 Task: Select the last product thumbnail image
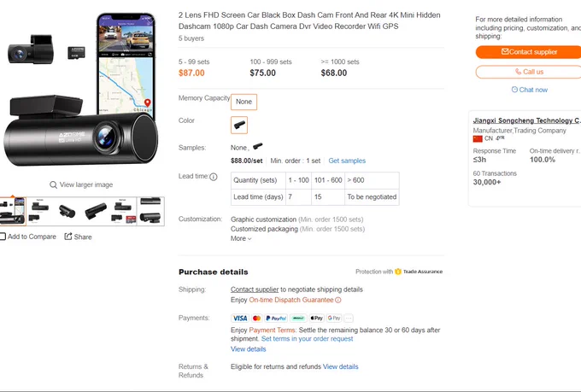pos(150,212)
